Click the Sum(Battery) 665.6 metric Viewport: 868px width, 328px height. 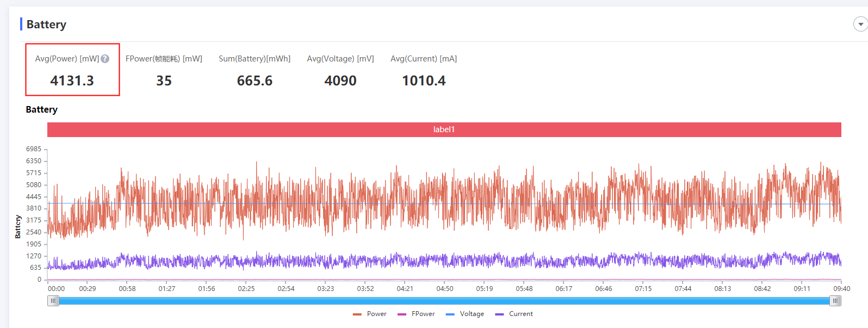tap(255, 71)
